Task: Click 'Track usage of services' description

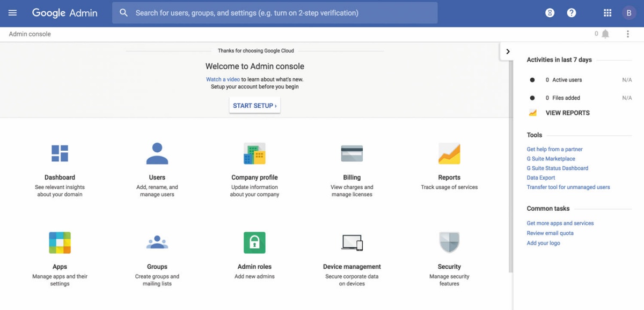Action: tap(449, 187)
